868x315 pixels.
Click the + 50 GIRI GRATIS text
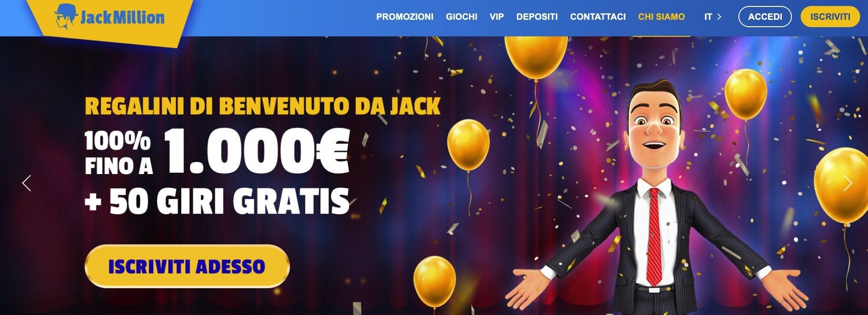pos(217,201)
